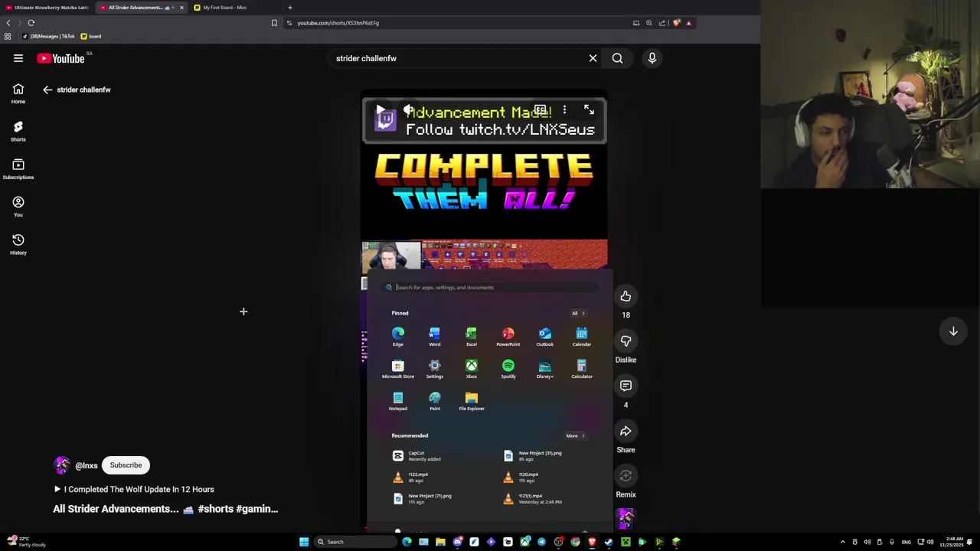Expand the Short to fullscreen
Viewport: 980px width, 551px height.
tap(589, 110)
